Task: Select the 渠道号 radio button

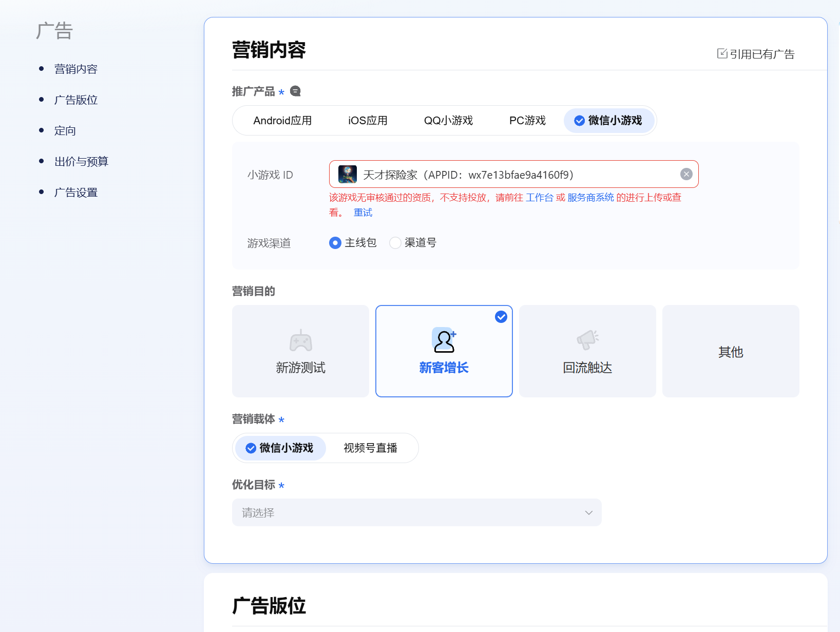Action: 395,243
